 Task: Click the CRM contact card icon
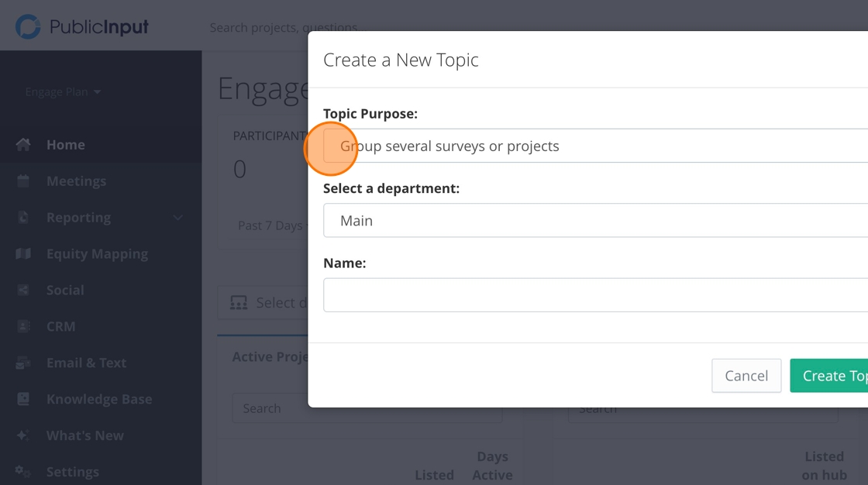pos(23,327)
